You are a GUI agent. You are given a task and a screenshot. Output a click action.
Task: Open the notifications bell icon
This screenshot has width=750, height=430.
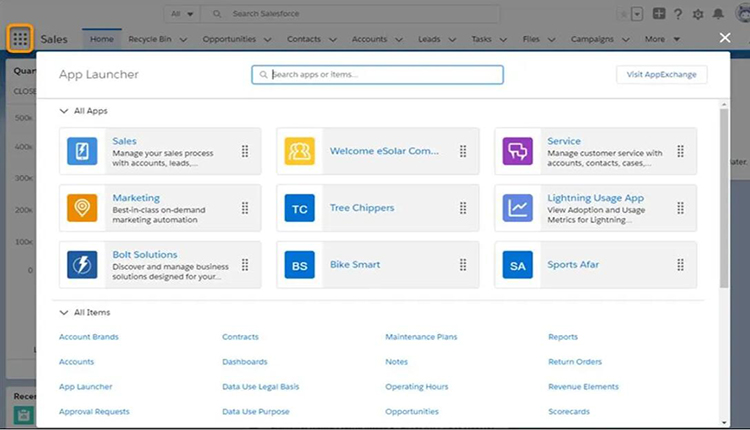click(x=718, y=14)
